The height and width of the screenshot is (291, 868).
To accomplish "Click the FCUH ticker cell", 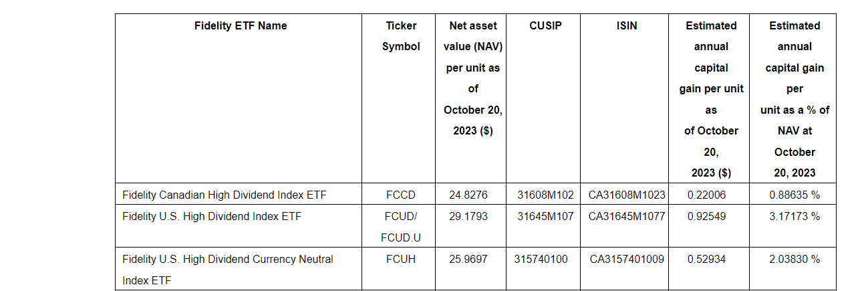I will click(401, 259).
